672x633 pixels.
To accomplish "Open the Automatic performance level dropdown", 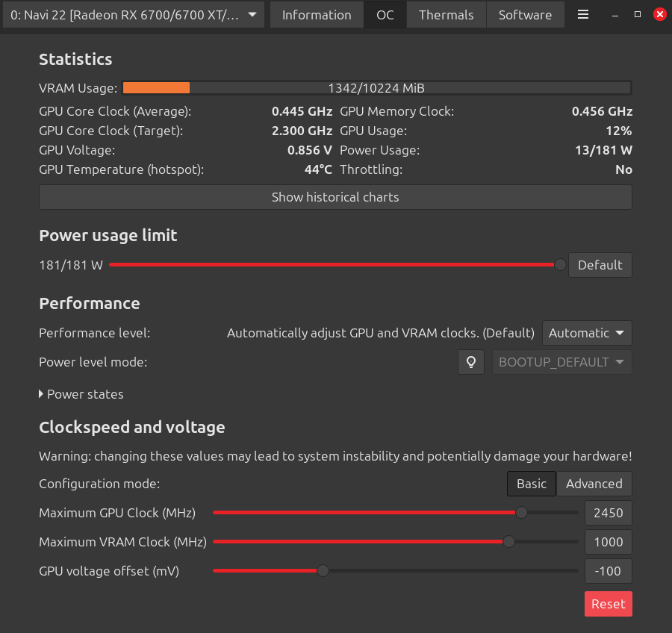I will tap(587, 333).
